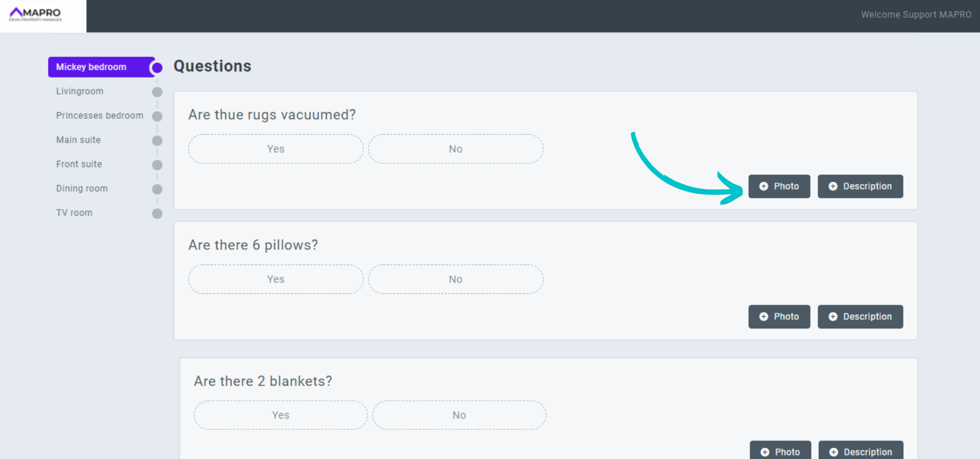Add Photo to rugs vacuumed question
980x459 pixels.
pos(779,186)
